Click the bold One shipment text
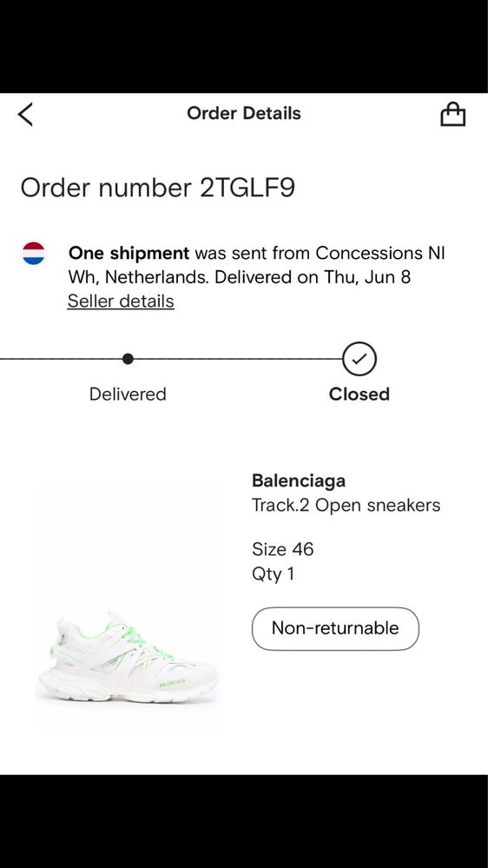Screen dimensions: 488x868 pyautogui.click(x=129, y=253)
